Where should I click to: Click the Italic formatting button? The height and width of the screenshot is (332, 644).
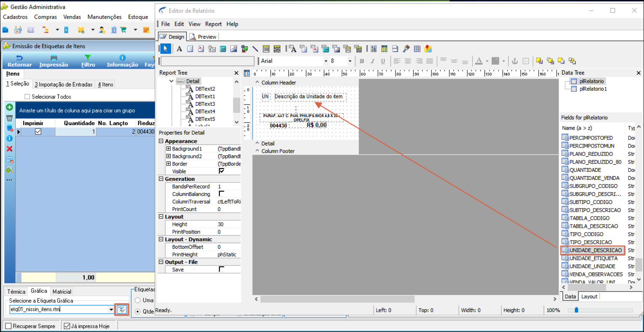click(x=372, y=61)
